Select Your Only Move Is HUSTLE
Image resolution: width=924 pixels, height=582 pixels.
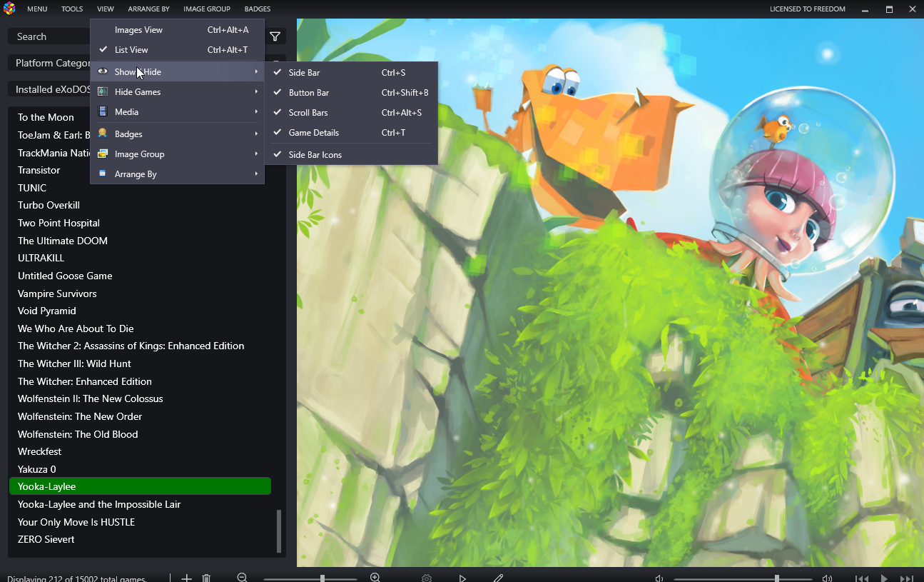click(x=140, y=522)
